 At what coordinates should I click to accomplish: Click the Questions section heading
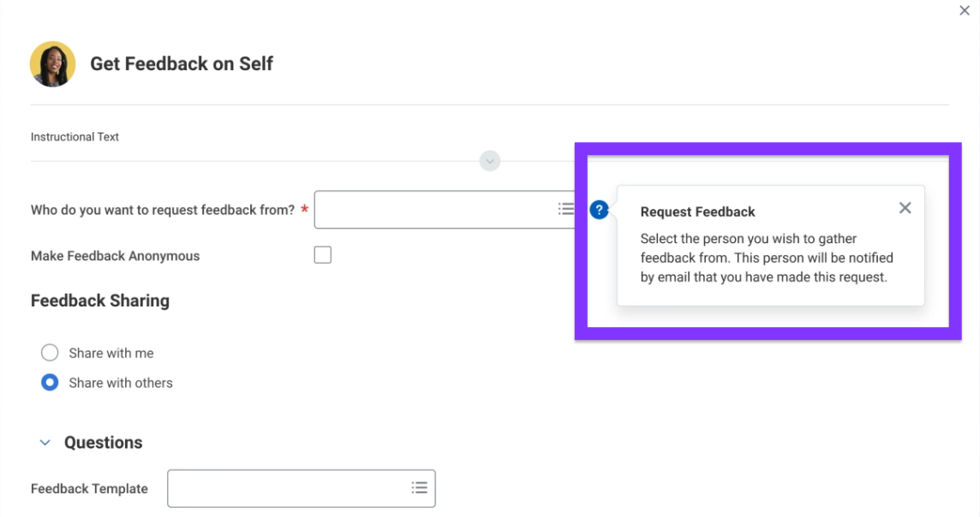point(103,443)
